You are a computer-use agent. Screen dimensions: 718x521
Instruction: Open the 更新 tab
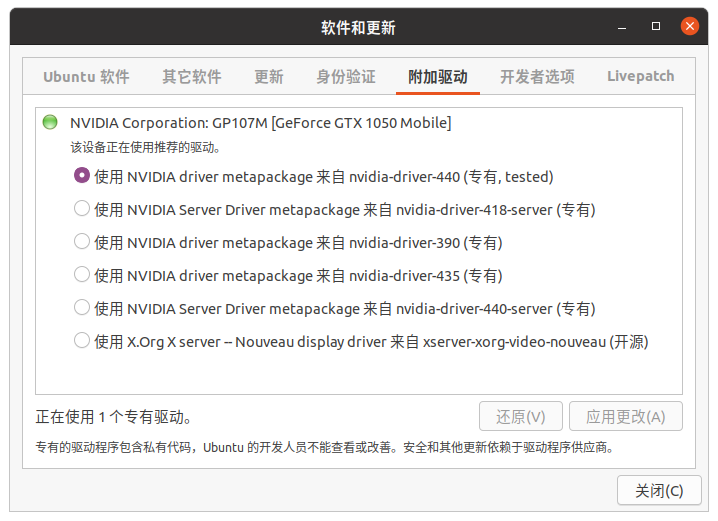(269, 76)
